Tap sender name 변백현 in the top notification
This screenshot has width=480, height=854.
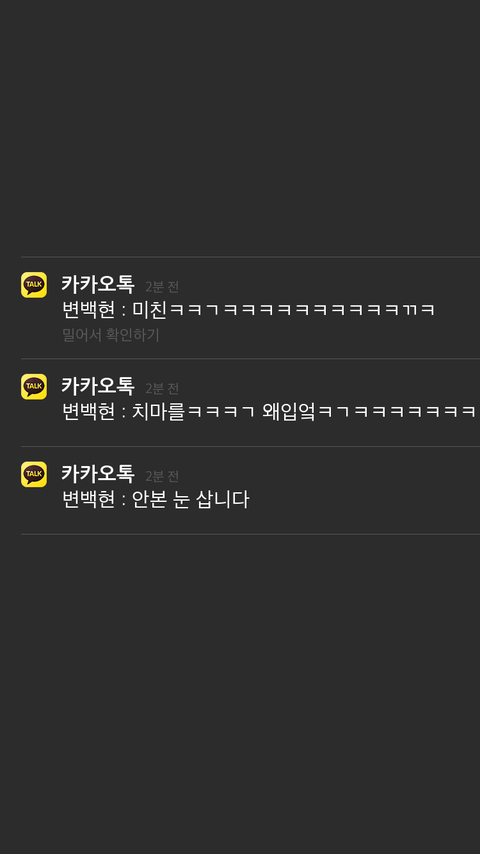88,310
